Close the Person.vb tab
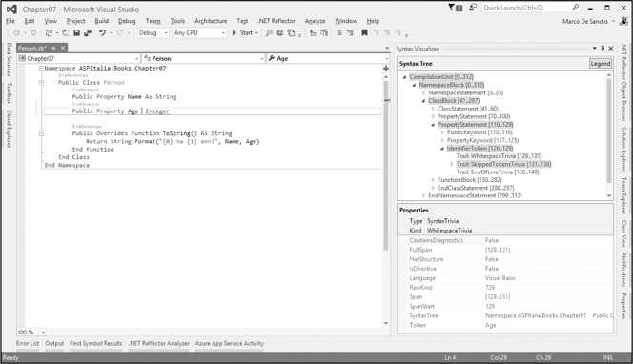This screenshot has height=364, width=633. 63,48
